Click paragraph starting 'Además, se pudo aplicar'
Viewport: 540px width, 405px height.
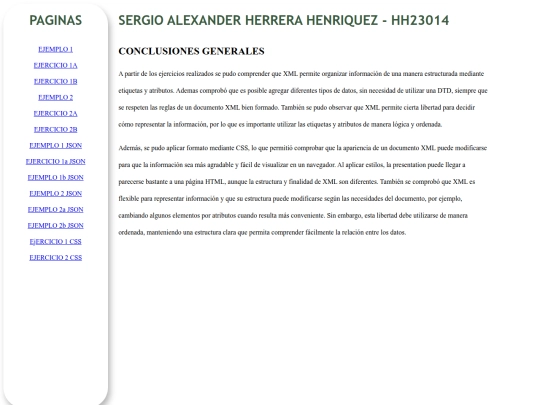303,190
